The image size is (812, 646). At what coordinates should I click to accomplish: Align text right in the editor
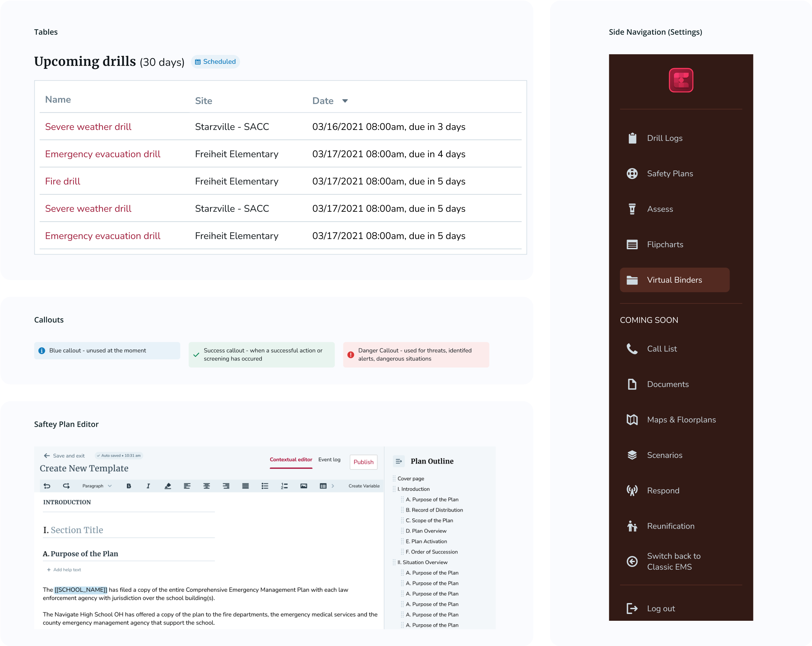pos(226,486)
